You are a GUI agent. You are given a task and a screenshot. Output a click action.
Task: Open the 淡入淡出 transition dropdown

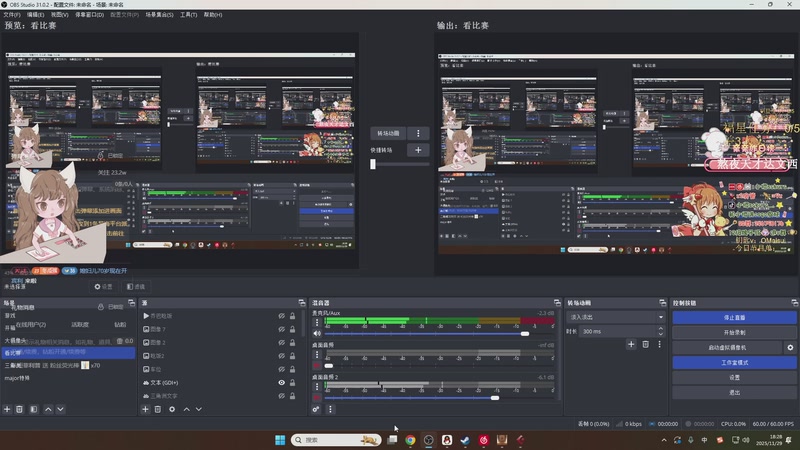tap(615, 317)
